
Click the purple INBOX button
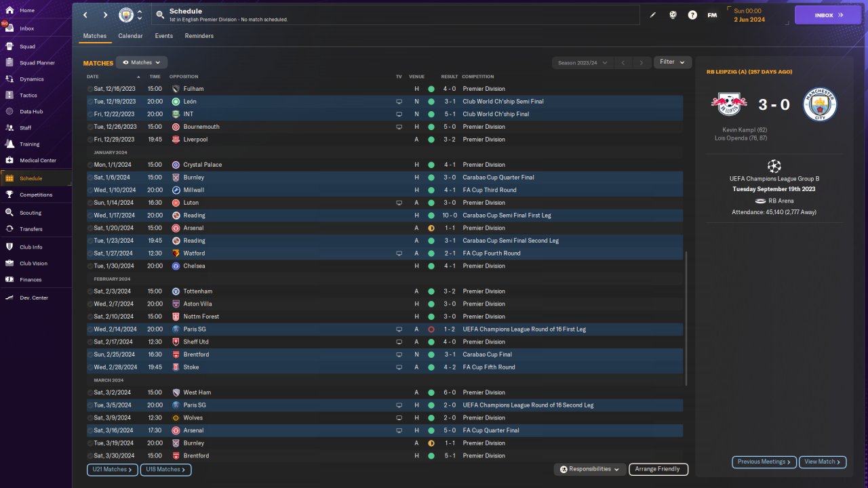click(828, 15)
